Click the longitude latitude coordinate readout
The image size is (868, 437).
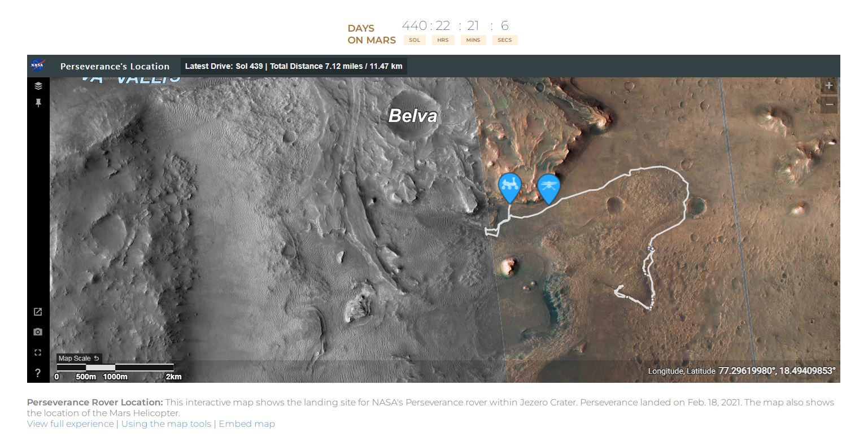click(741, 371)
